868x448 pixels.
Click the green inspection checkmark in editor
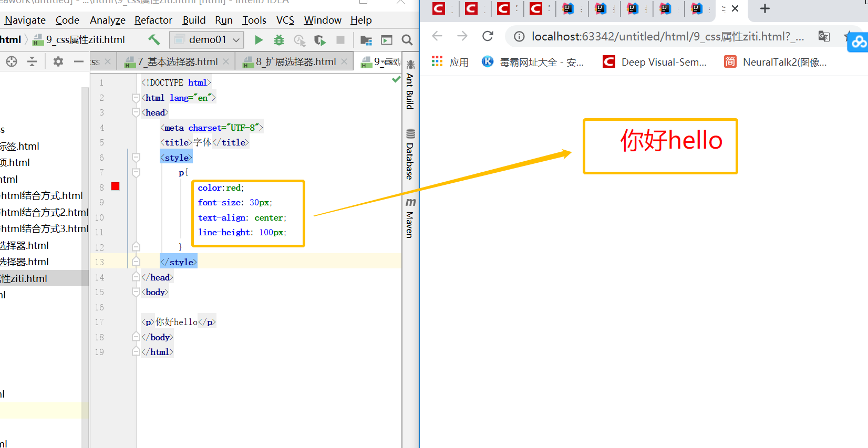tap(396, 79)
